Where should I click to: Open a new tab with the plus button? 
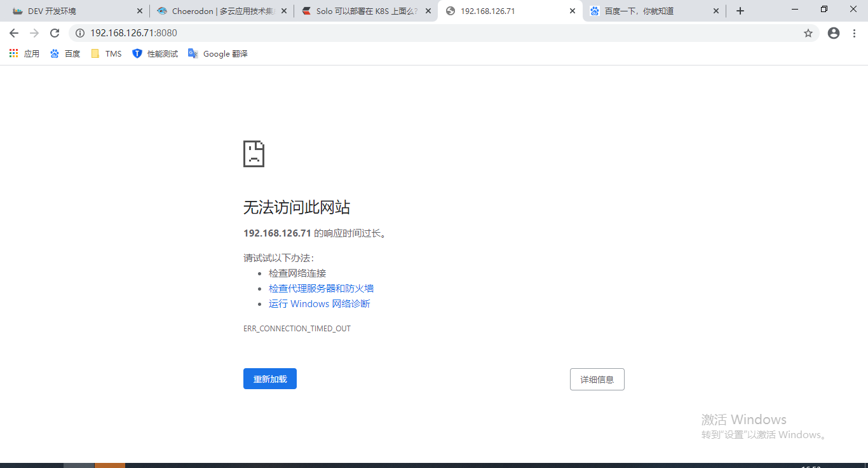pos(740,11)
